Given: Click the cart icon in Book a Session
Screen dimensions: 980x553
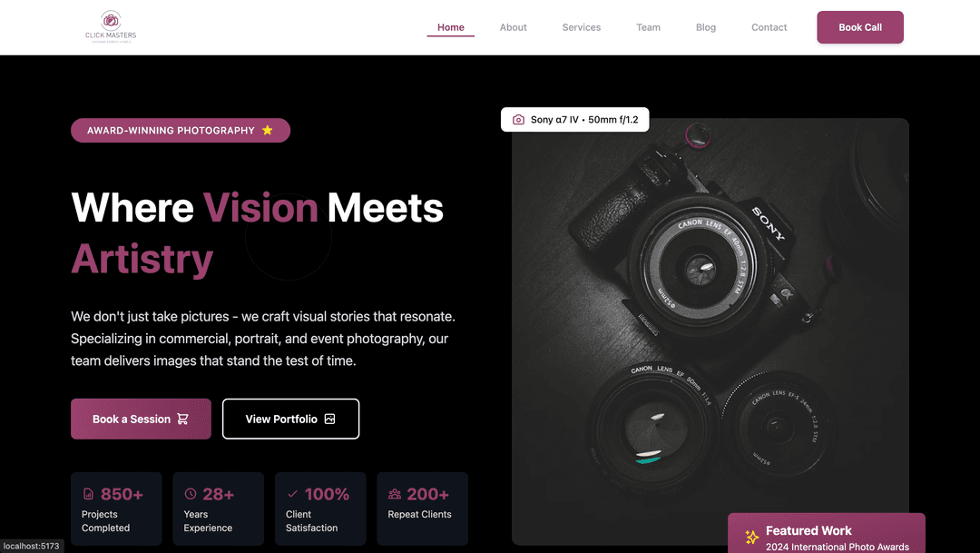Looking at the screenshot, I should pos(182,420).
